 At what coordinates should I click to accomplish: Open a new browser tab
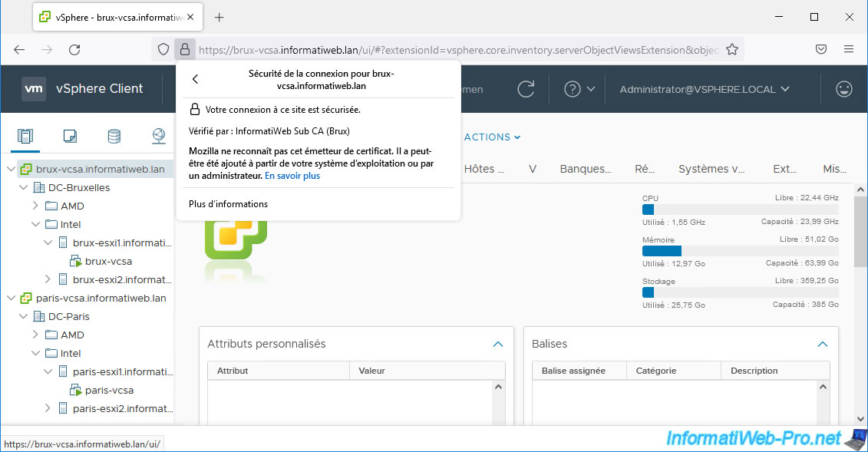pos(219,17)
